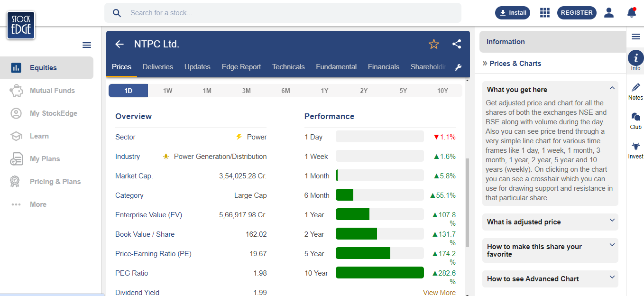
Task: Click the Large Cap category value
Action: click(250, 195)
